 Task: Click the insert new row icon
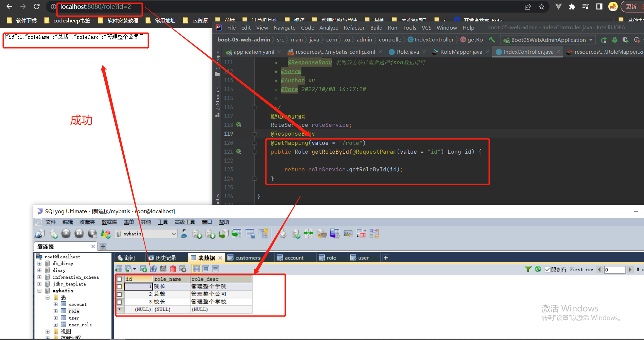coord(144,269)
